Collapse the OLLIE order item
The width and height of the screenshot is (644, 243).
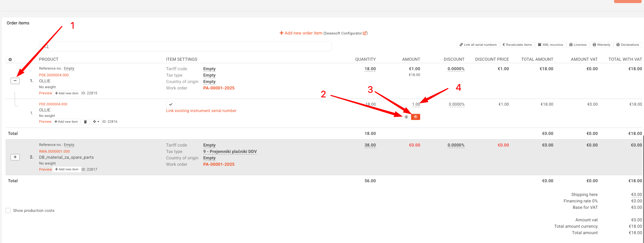click(x=15, y=81)
